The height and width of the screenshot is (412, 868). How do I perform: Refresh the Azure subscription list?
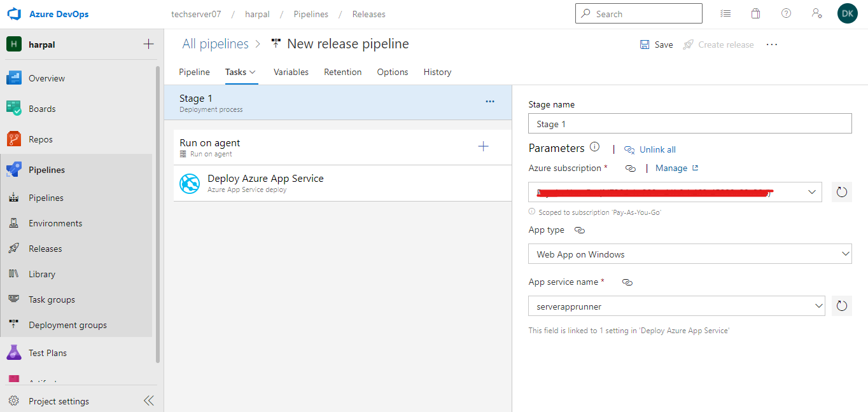pyautogui.click(x=842, y=192)
